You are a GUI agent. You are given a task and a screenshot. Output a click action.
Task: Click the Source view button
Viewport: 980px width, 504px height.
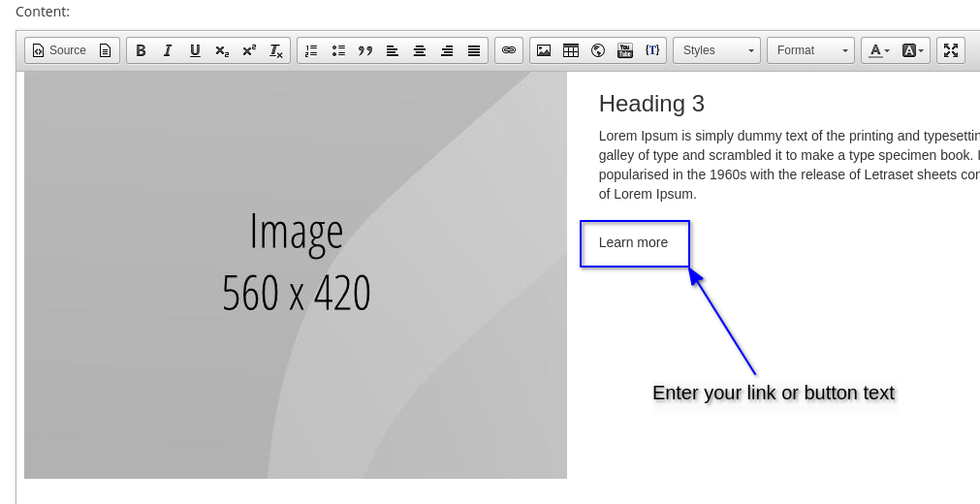pyautogui.click(x=59, y=50)
